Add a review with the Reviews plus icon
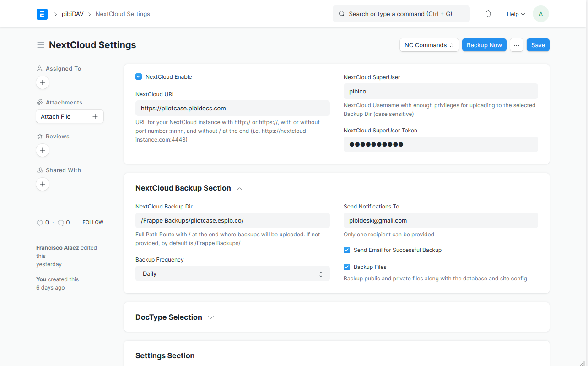The height and width of the screenshot is (366, 588). point(43,150)
